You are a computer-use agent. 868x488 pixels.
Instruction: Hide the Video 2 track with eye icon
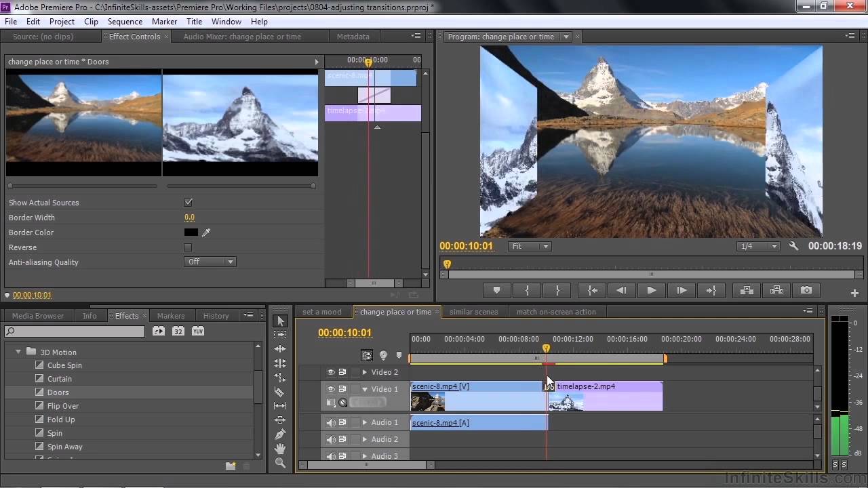[x=331, y=372]
